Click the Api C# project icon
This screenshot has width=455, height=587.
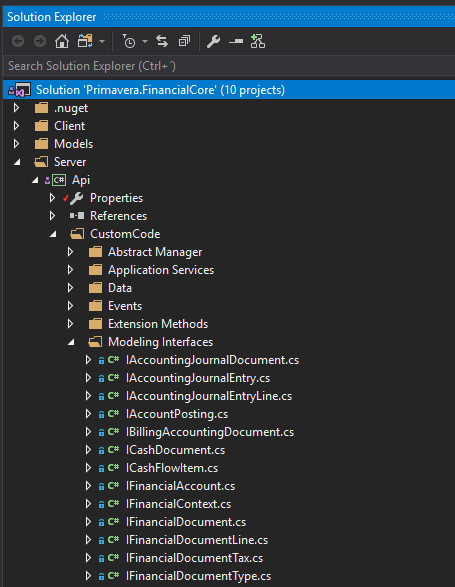pyautogui.click(x=59, y=180)
